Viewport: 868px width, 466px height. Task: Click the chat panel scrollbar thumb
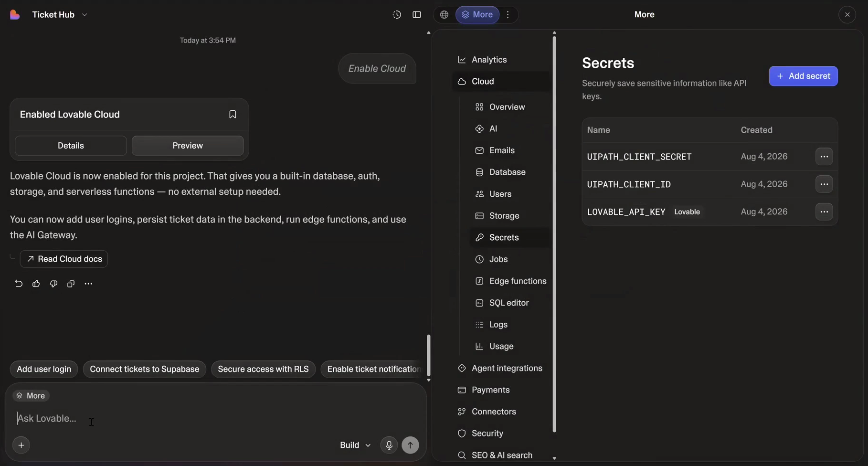[x=428, y=355]
